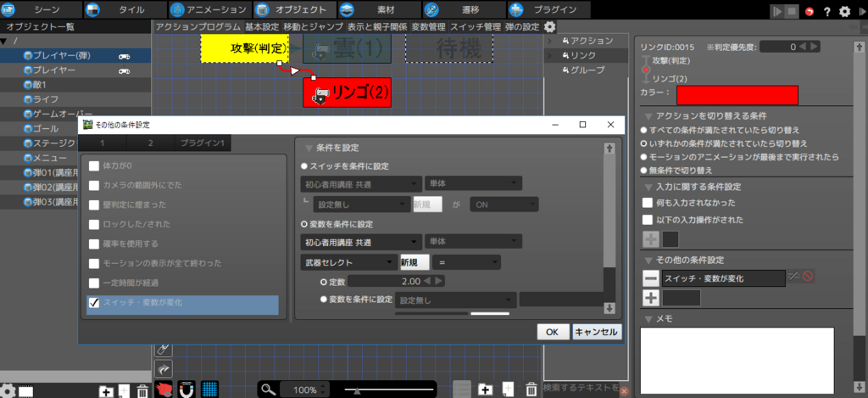868x398 pixels.
Task: Click the stop square button in top bar
Action: pos(793,10)
